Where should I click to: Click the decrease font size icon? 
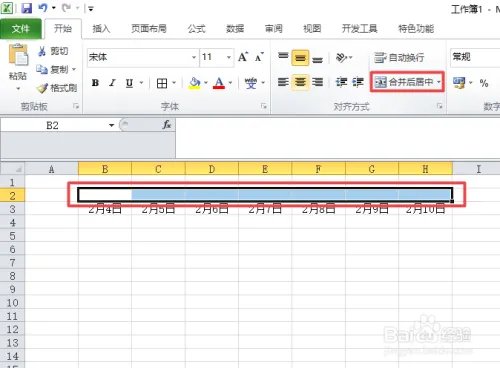[x=259, y=57]
